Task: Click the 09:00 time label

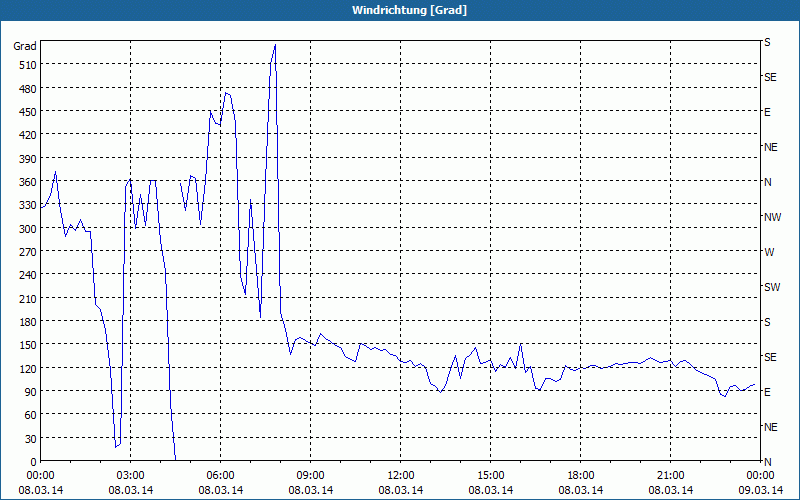Action: [x=310, y=476]
